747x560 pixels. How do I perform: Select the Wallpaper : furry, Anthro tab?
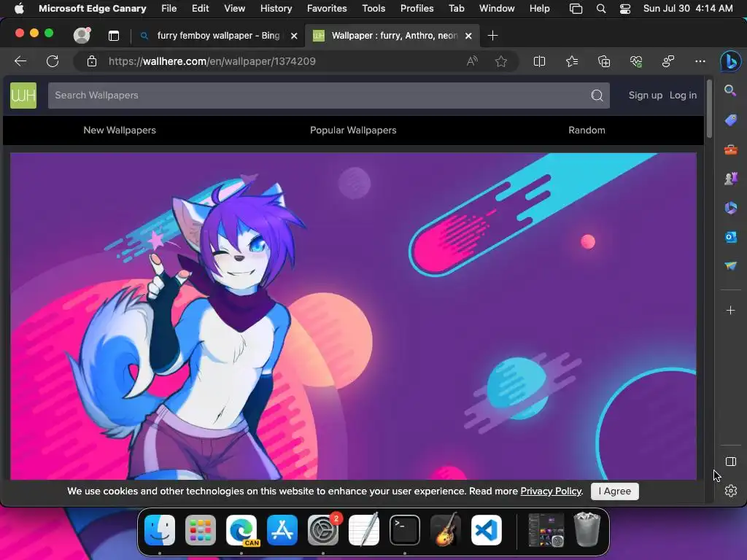pos(392,36)
